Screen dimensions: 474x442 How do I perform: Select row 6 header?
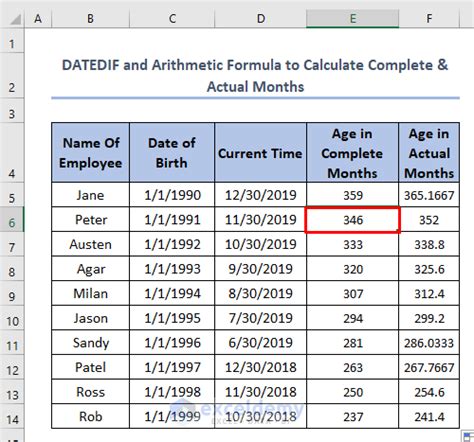[12, 219]
